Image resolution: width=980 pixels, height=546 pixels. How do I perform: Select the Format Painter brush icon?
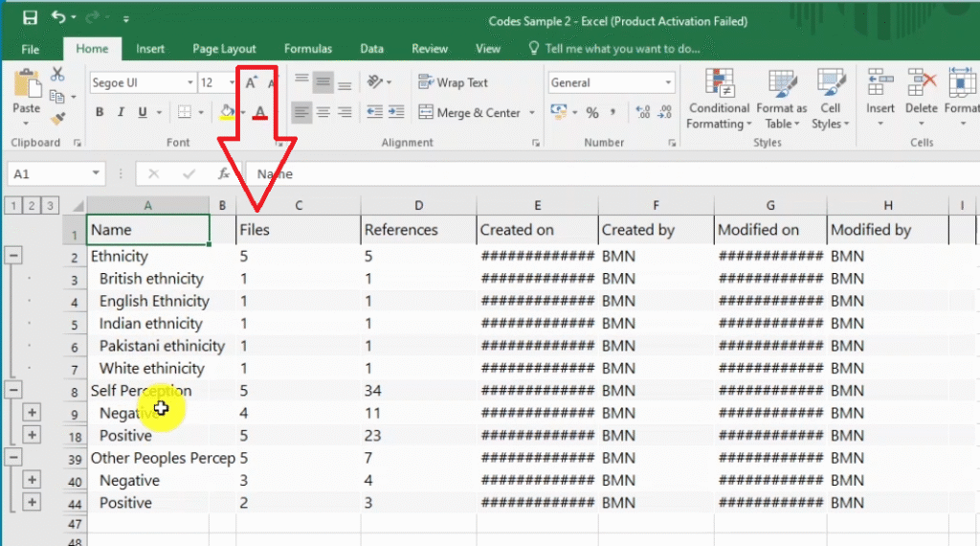click(x=57, y=119)
